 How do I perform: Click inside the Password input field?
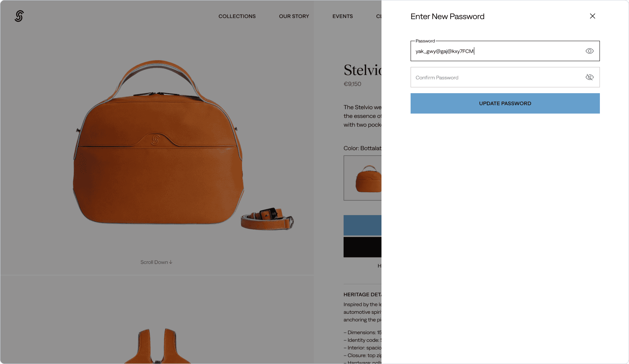[x=505, y=51]
